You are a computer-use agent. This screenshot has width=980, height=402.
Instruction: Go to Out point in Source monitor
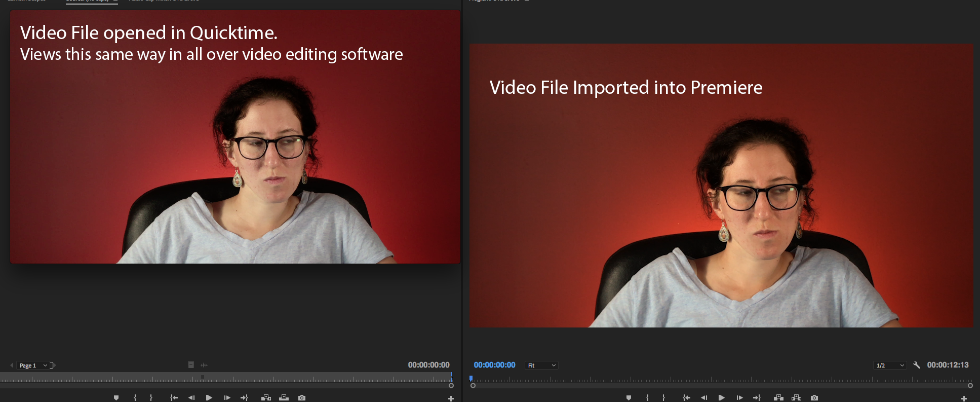pos(244,398)
